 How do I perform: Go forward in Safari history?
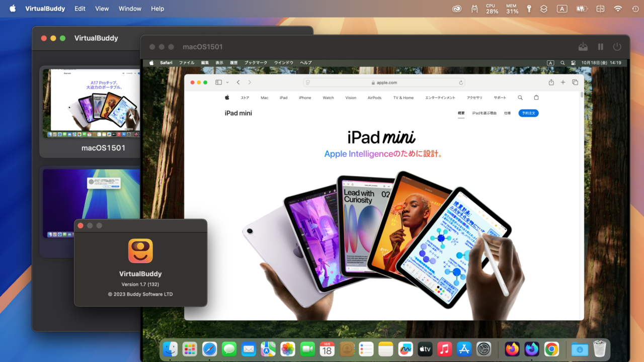click(250, 82)
